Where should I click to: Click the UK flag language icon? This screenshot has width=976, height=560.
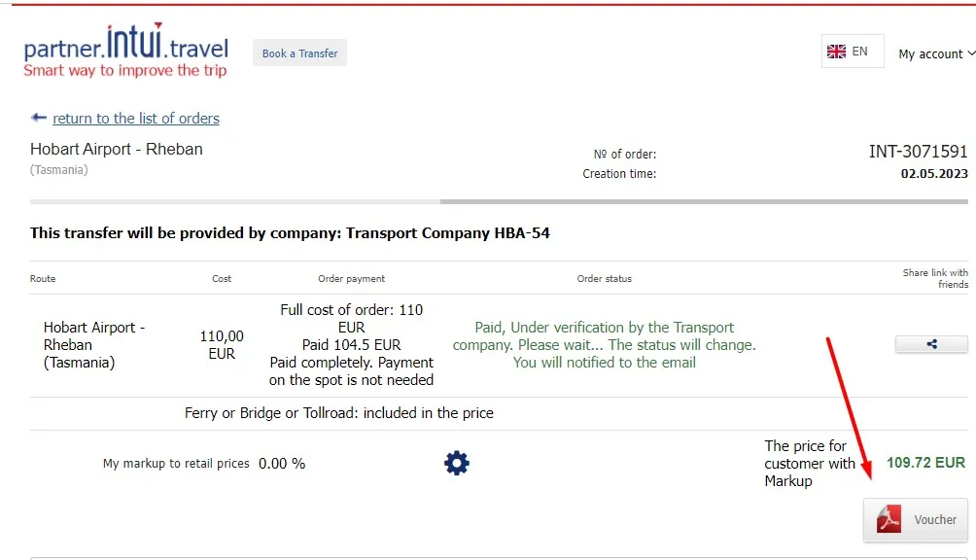click(x=836, y=52)
